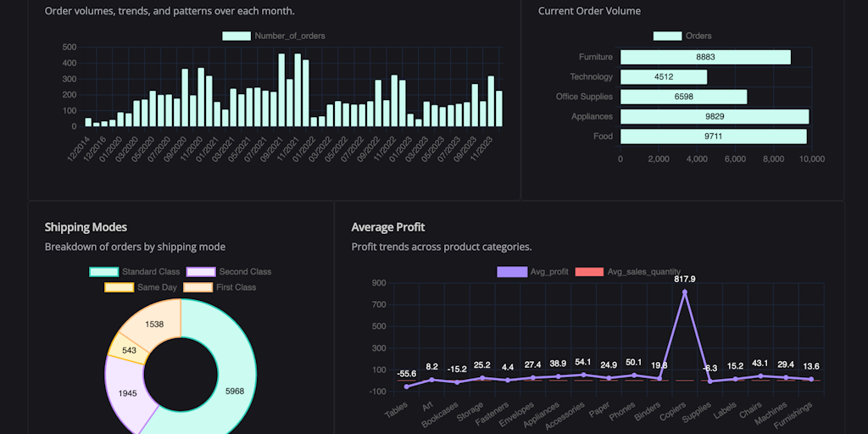Toggle the Avg_sales_quantity legend entry
This screenshot has height=434, width=868.
tap(590, 272)
